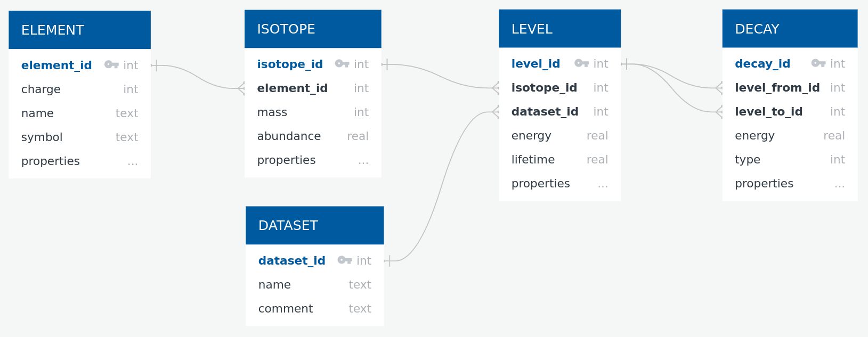Click the key icon beside dataset_id
The height and width of the screenshot is (337, 868).
[x=345, y=260]
